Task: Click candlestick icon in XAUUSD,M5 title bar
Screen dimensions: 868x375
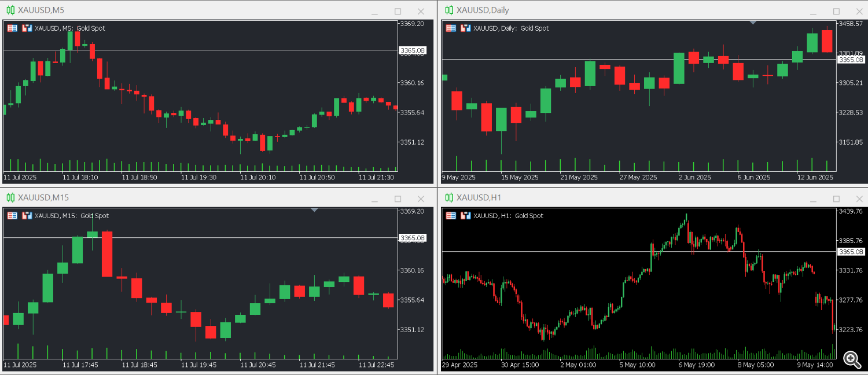Action: point(10,10)
